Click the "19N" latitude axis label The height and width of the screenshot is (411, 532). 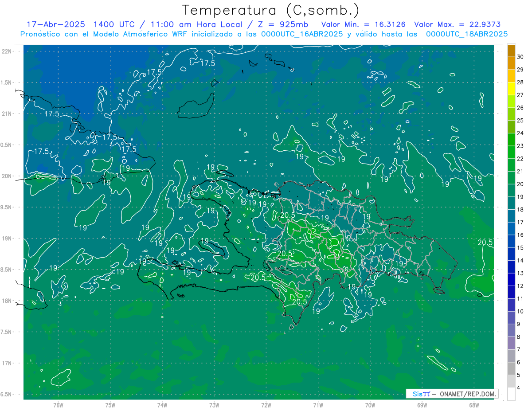click(x=7, y=239)
